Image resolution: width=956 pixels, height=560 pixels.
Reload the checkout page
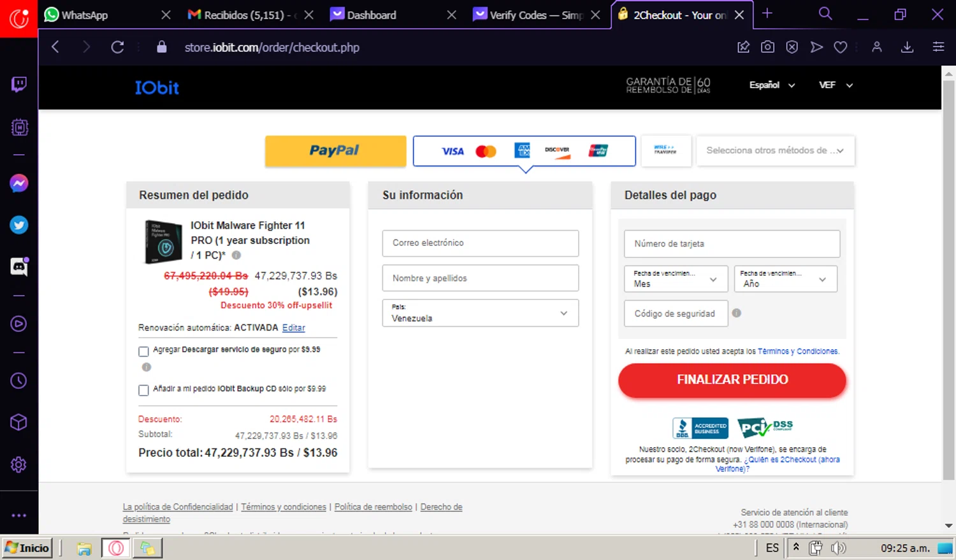(117, 47)
